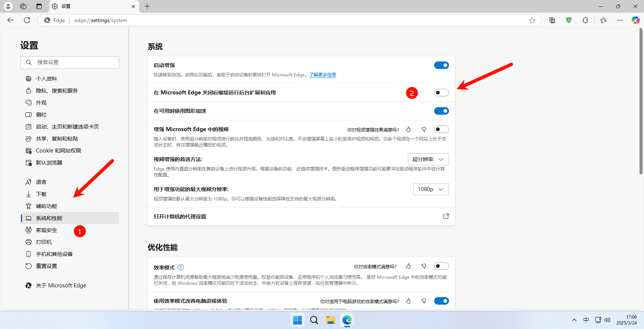Select 家庭安全 in sidebar
The width and height of the screenshot is (644, 329).
70,230
